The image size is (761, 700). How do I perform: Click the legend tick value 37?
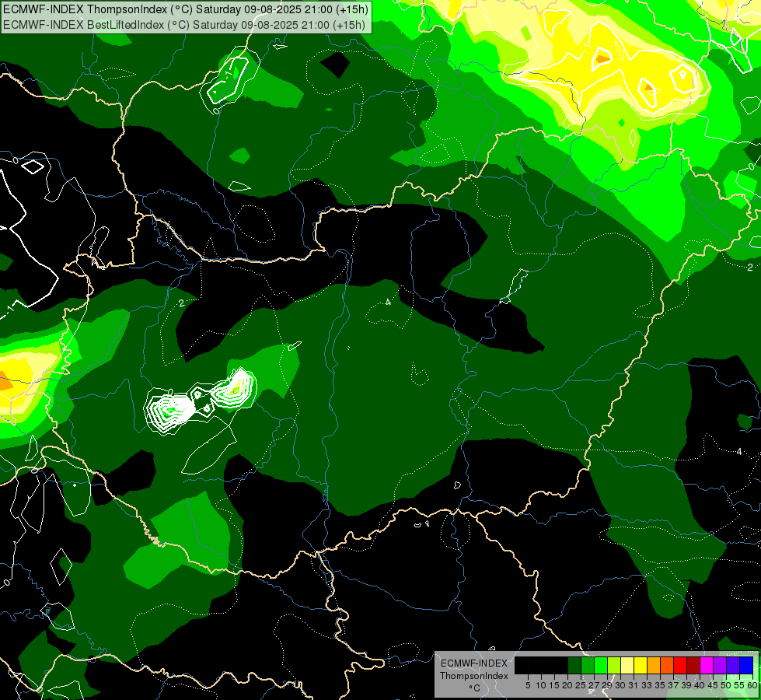(674, 685)
